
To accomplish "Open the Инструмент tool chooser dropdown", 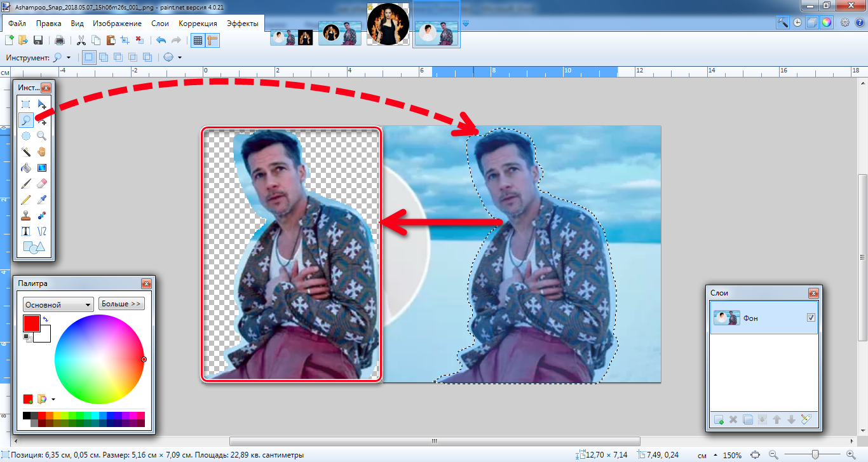I will (x=62, y=58).
